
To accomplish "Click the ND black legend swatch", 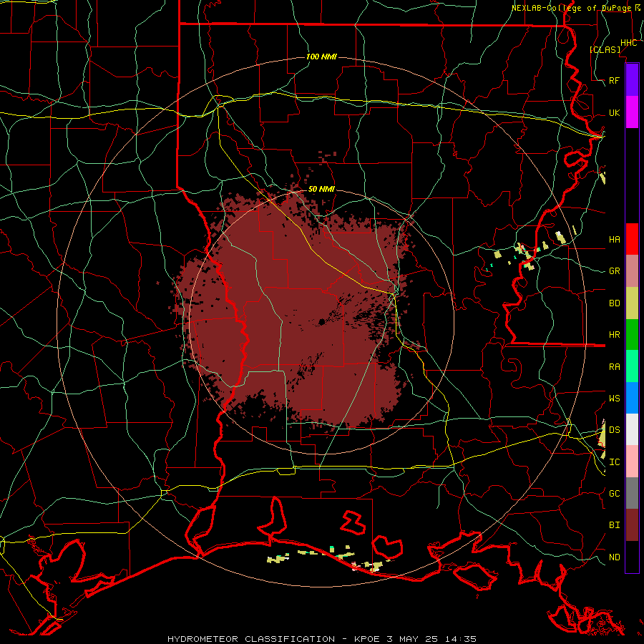I will click(632, 557).
